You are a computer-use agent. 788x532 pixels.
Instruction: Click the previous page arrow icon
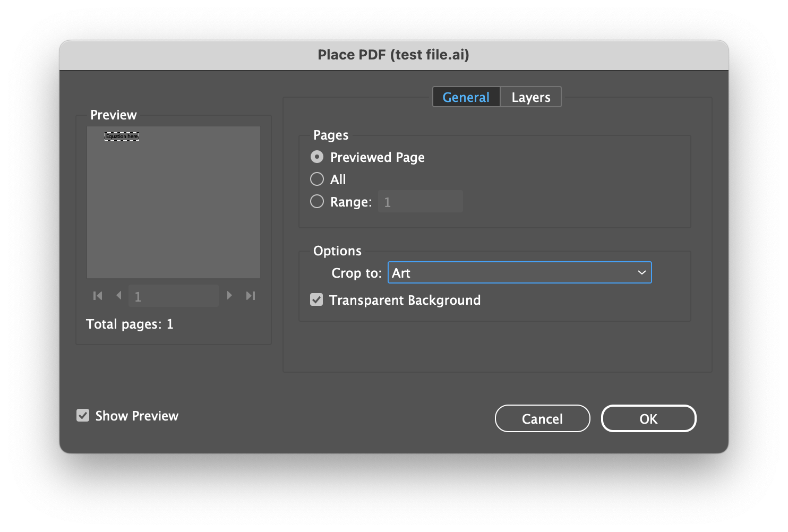pyautogui.click(x=118, y=296)
